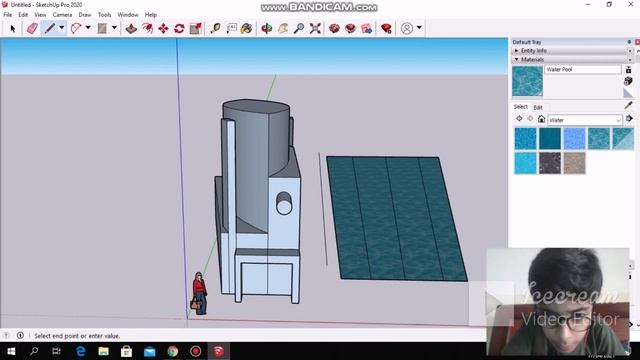Select the Rotate tool
Viewport: 640px width, 360px height.
179,28
